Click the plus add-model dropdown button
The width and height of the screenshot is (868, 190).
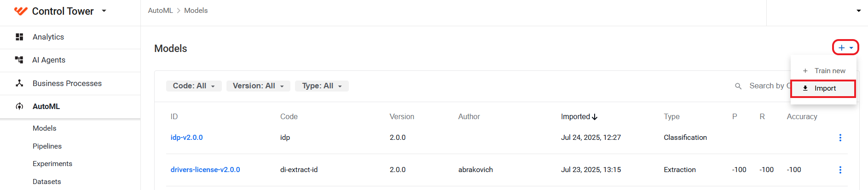(x=845, y=48)
